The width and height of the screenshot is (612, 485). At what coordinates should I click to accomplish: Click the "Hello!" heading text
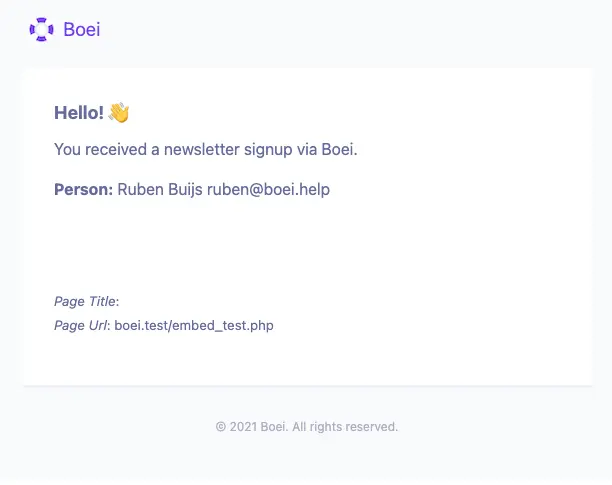pyautogui.click(x=79, y=113)
